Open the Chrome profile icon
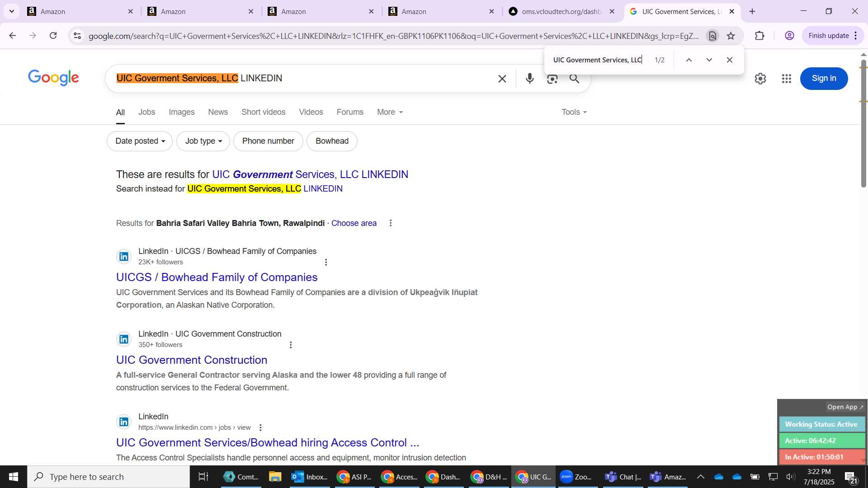 (789, 36)
